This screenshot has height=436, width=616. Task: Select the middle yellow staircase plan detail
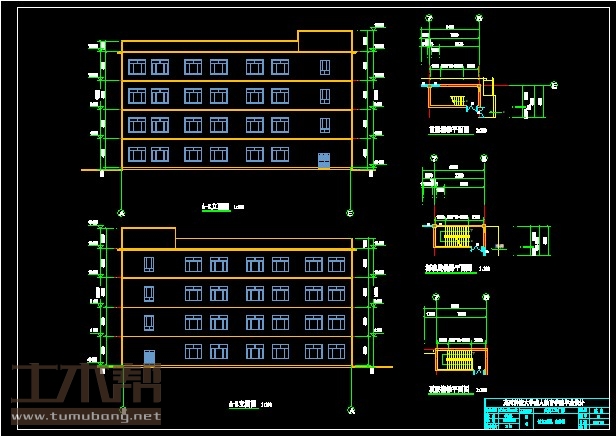coord(455,237)
